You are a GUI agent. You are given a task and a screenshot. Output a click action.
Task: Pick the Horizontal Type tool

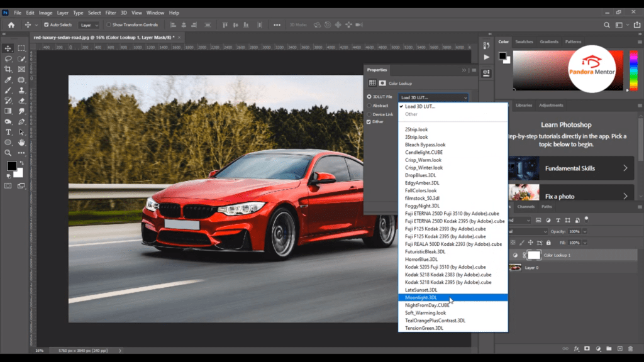pyautogui.click(x=8, y=132)
